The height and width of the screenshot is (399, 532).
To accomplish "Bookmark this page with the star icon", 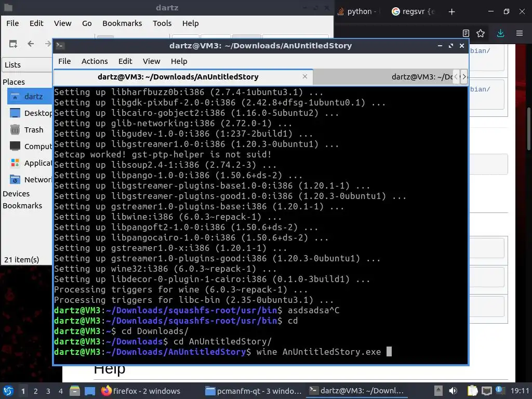I will pyautogui.click(x=481, y=33).
